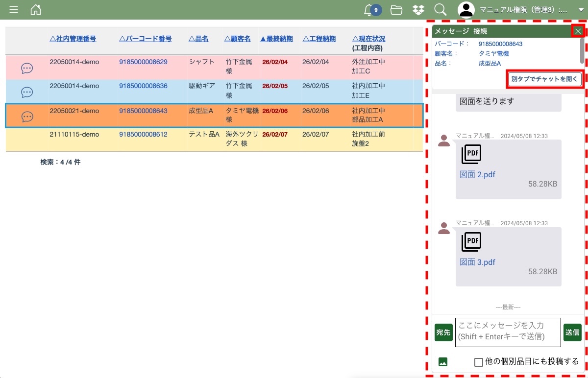
Task: Go to home page icon
Action: (x=36, y=10)
